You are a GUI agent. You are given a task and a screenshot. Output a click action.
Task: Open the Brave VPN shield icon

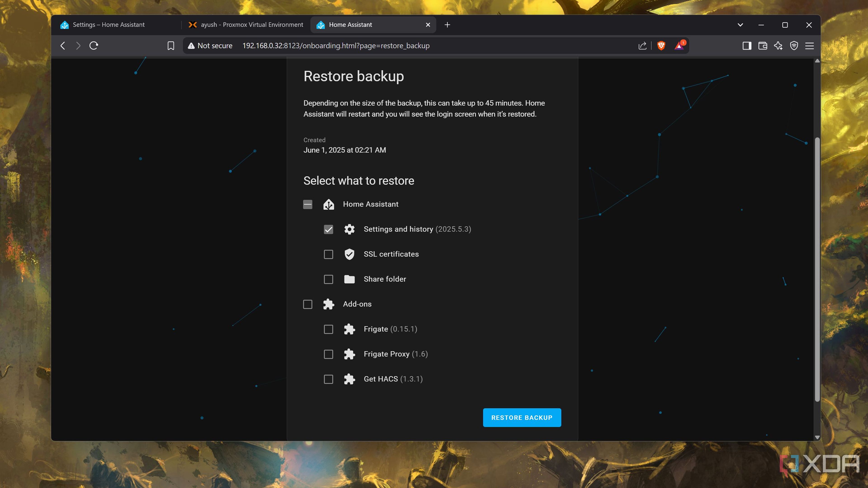coord(794,46)
